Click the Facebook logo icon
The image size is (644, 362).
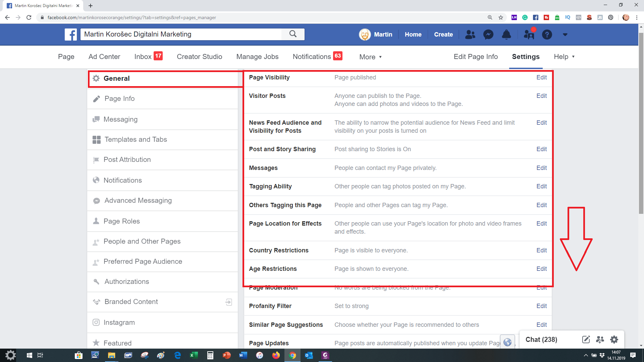(71, 34)
